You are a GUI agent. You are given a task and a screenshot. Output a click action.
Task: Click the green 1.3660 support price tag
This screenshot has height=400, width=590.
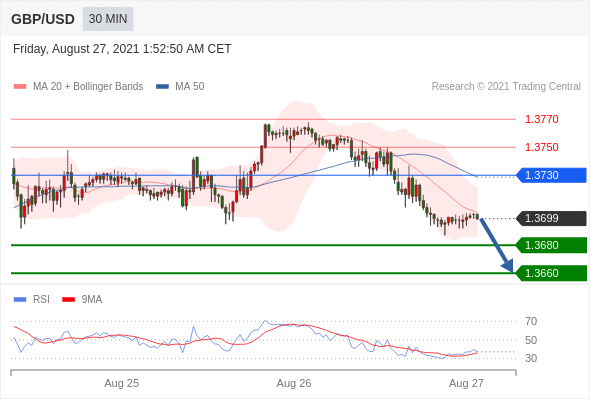[551, 273]
